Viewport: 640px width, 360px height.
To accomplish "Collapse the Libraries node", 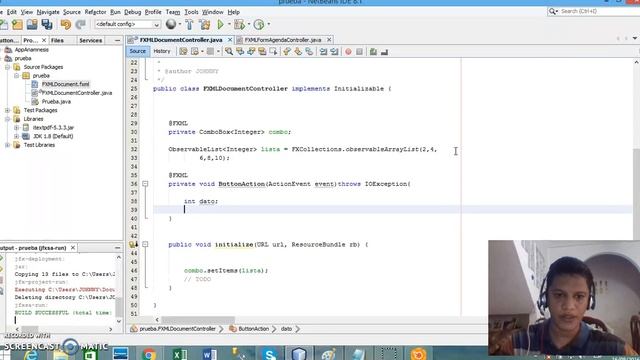I will 8,119.
